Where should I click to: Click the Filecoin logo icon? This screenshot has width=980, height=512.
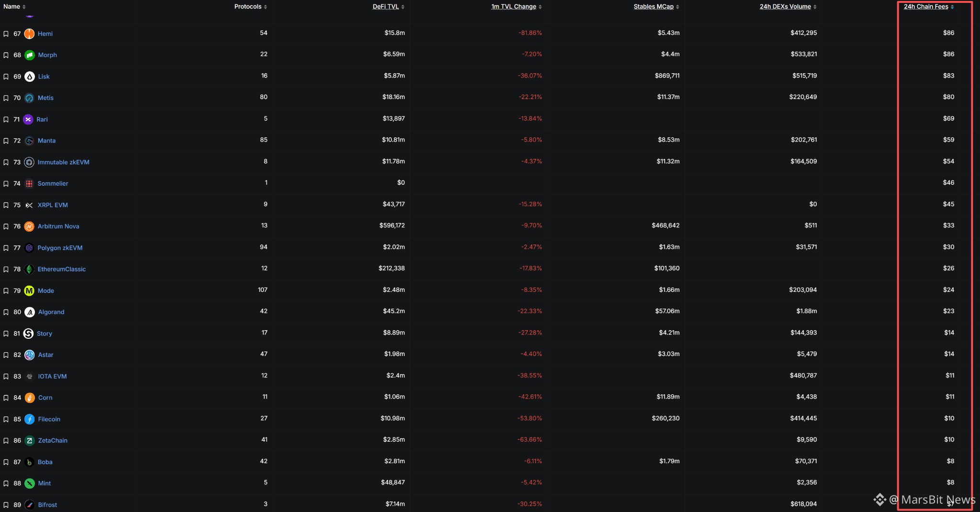pos(30,419)
